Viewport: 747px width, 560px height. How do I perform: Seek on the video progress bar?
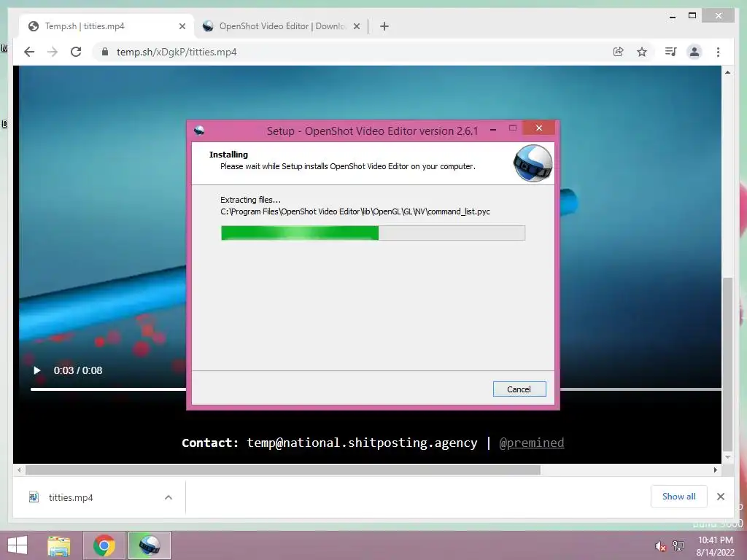(376, 389)
